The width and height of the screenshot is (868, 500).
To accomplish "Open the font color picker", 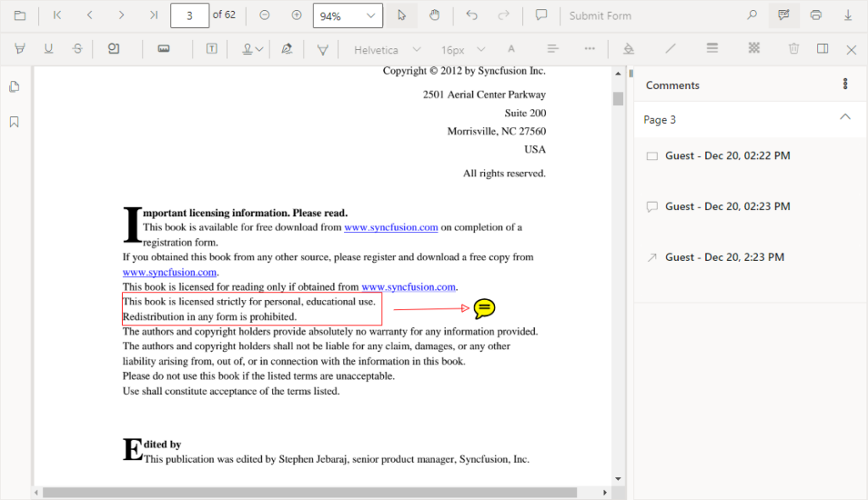I will tap(511, 48).
